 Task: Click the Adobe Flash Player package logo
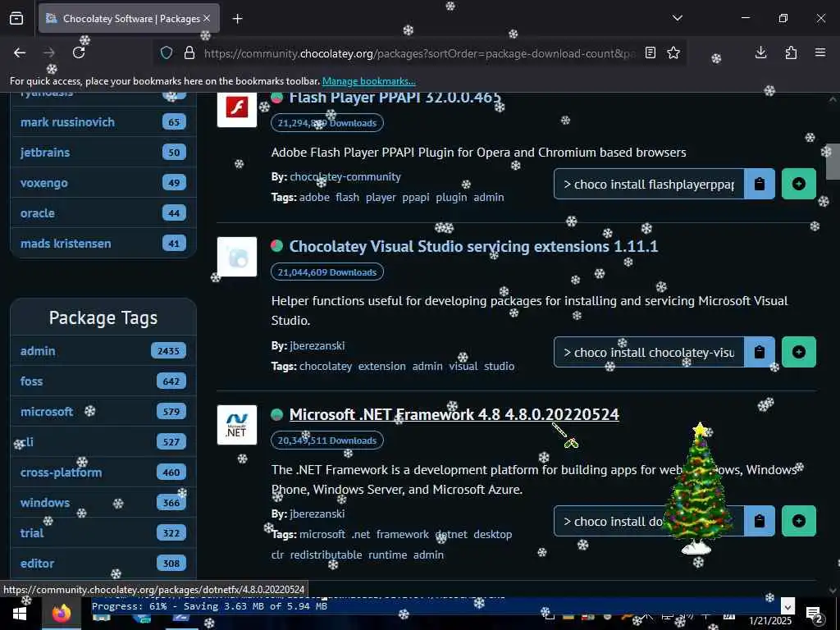coord(237,109)
